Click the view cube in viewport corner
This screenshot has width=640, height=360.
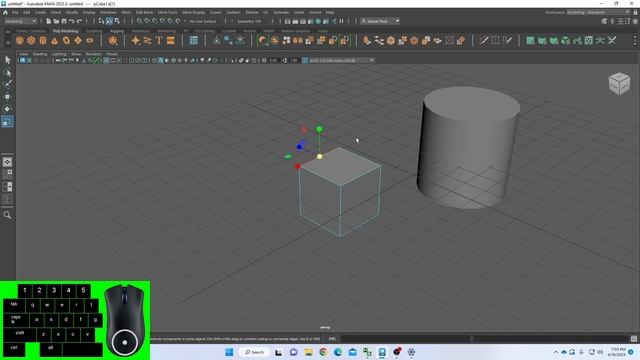point(619,84)
